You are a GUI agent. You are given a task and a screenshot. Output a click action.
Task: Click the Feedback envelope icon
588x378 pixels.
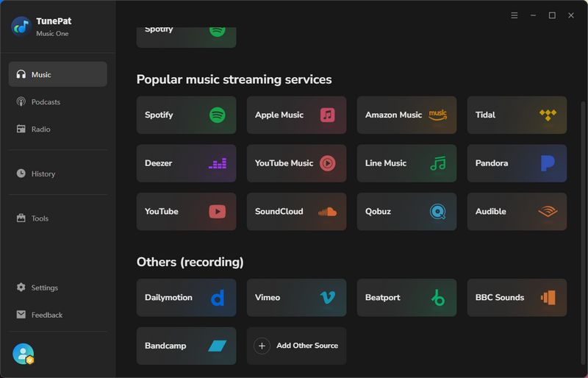[21, 315]
